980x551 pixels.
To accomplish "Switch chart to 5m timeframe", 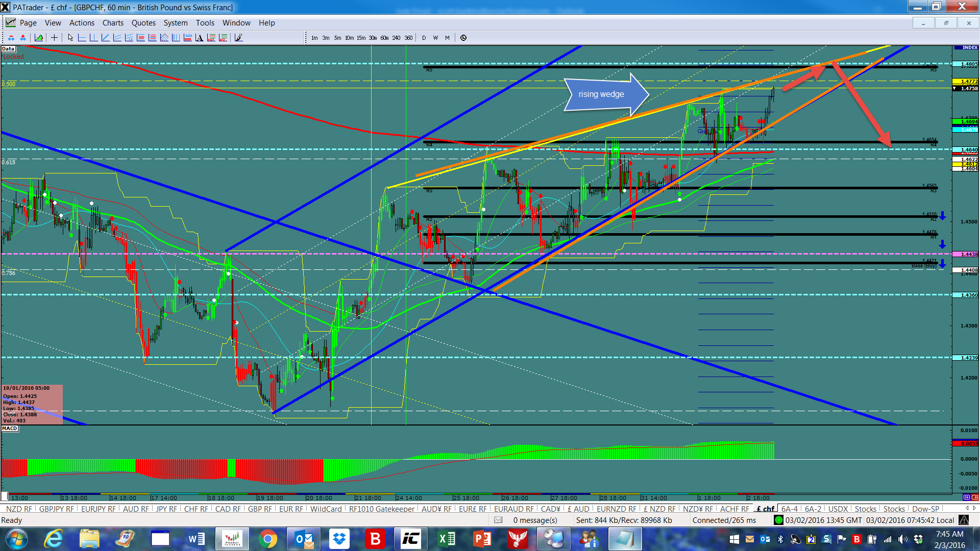I will click(x=337, y=38).
